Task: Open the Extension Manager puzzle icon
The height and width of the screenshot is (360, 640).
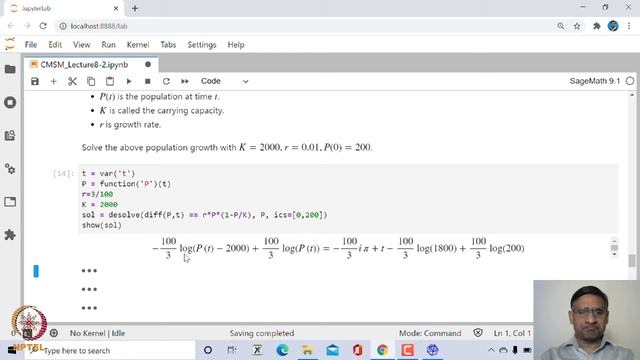Action: pos(10,235)
